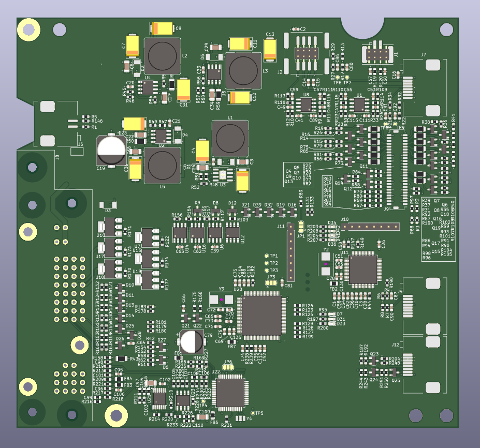480x448 pixels.
Task: Click the L3 inductor
Action: click(x=243, y=71)
